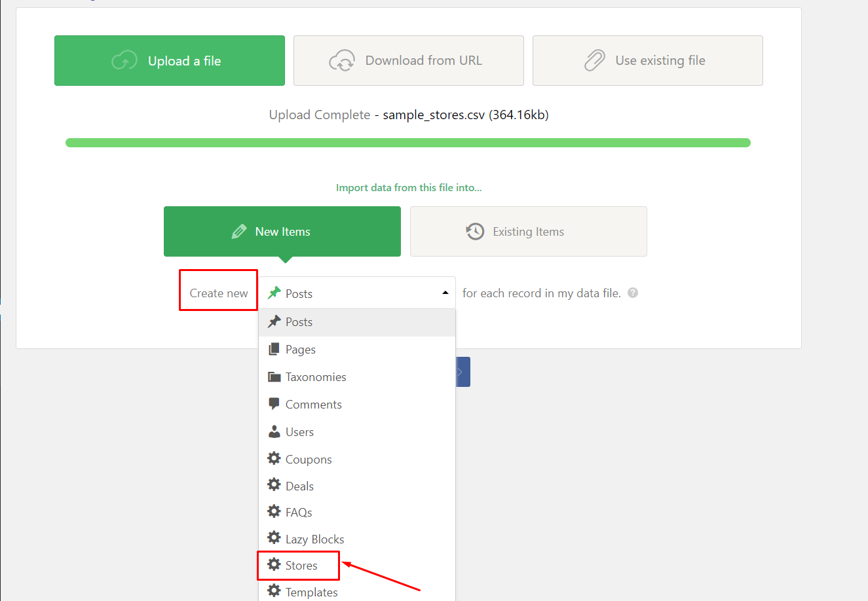Click the speech bubble icon beside Comments
The width and height of the screenshot is (868, 601).
click(274, 404)
